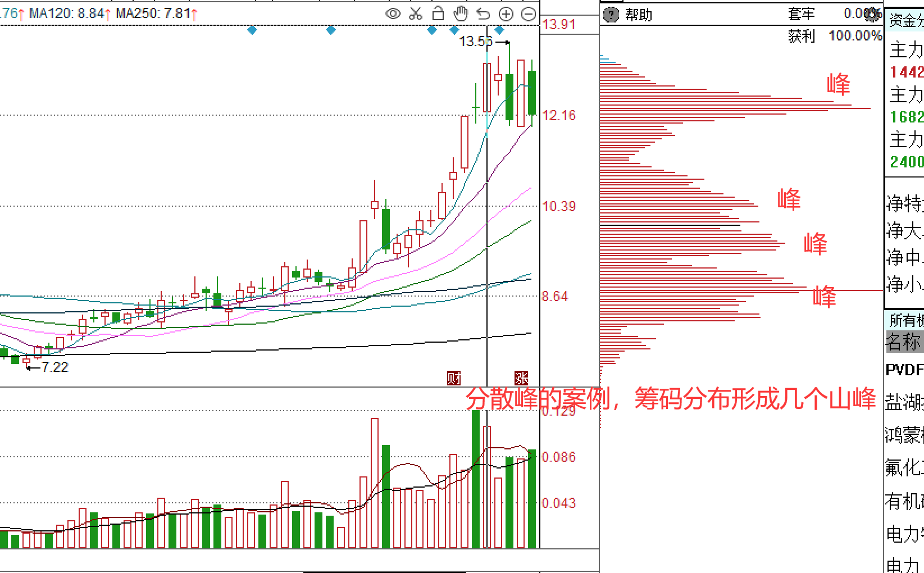Screen dimensions: 924x573
Task: Zoom in with the plus circle icon
Action: pos(506,14)
